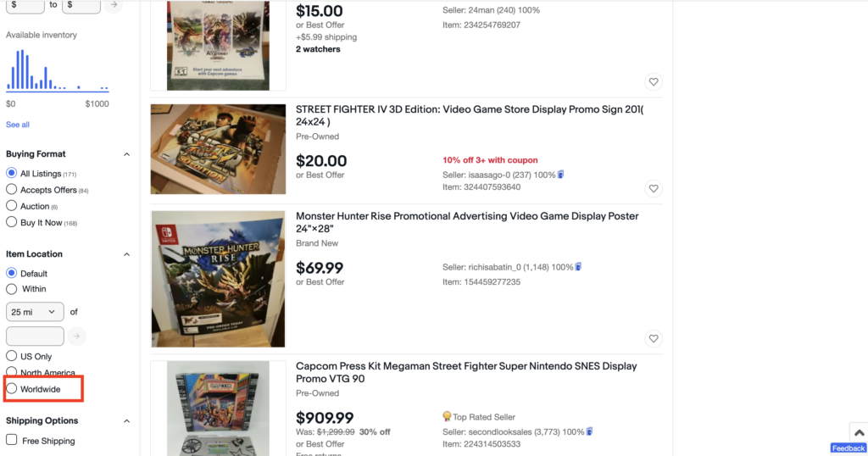
Task: Choose Auction buying format
Action: 12,206
